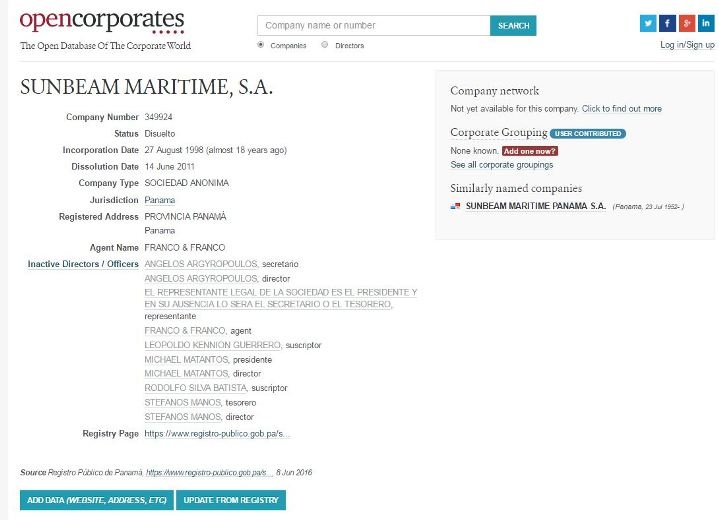Click the LinkedIn share icon
This screenshot has height=520, width=719.
click(705, 24)
